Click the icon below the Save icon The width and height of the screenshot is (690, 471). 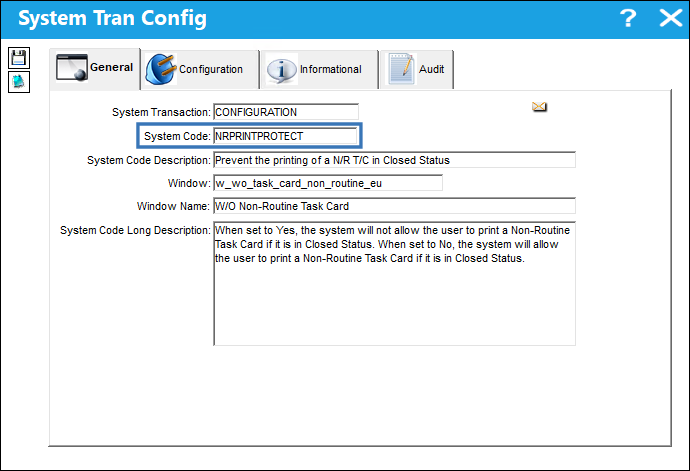click(x=19, y=82)
